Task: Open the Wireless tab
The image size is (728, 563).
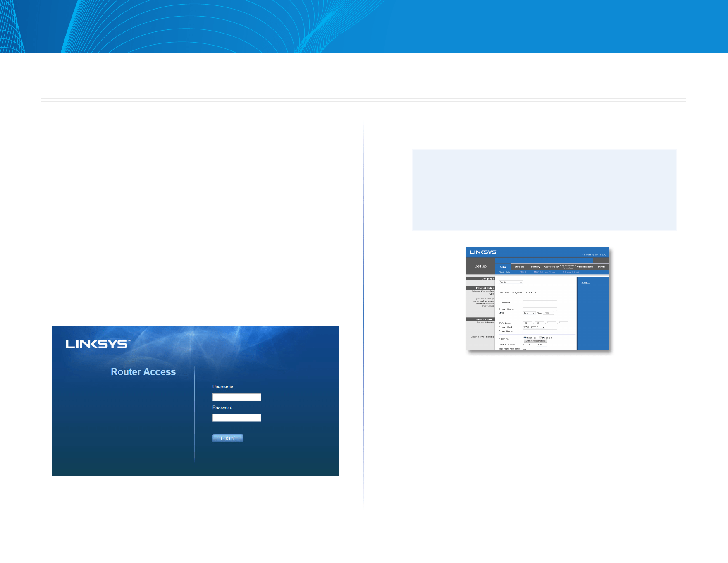Action: point(519,267)
